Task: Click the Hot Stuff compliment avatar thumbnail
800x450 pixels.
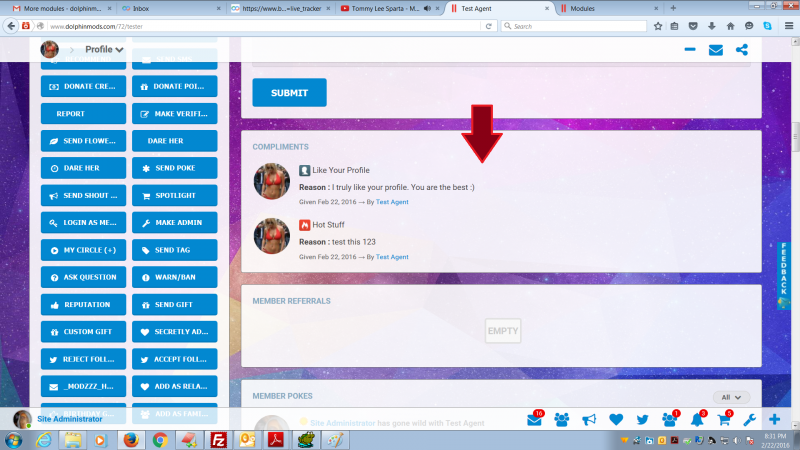Action: [272, 236]
